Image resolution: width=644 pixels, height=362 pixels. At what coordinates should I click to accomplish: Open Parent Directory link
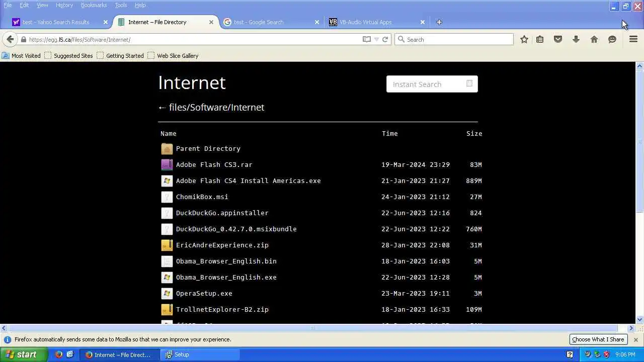pos(208,149)
